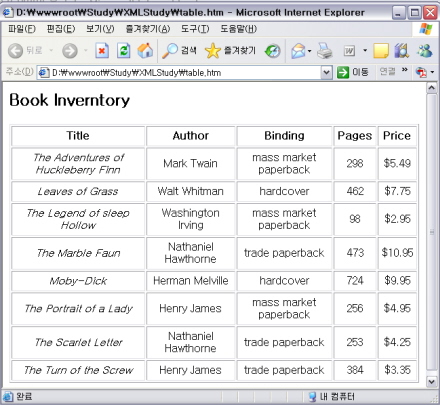Expand the 연결 links toolbar chevron
The width and height of the screenshot is (440, 405).
[x=405, y=70]
